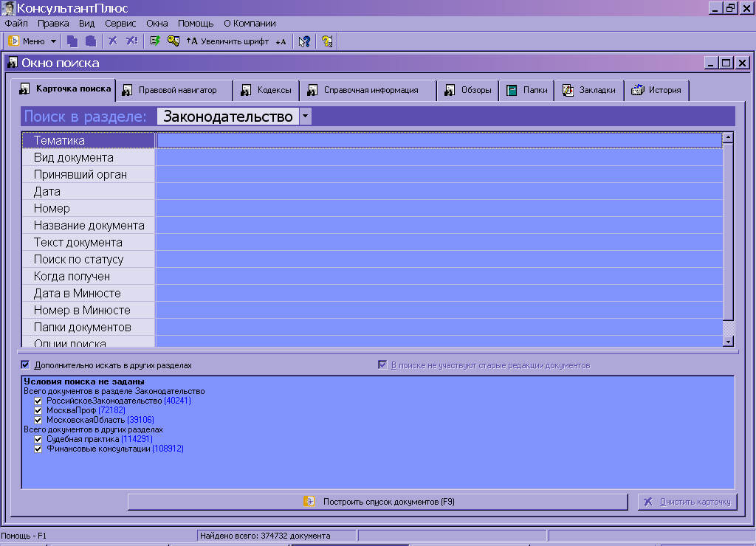The width and height of the screenshot is (756, 546).
Task: Expand the Меню dropdown arrow
Action: 53,41
